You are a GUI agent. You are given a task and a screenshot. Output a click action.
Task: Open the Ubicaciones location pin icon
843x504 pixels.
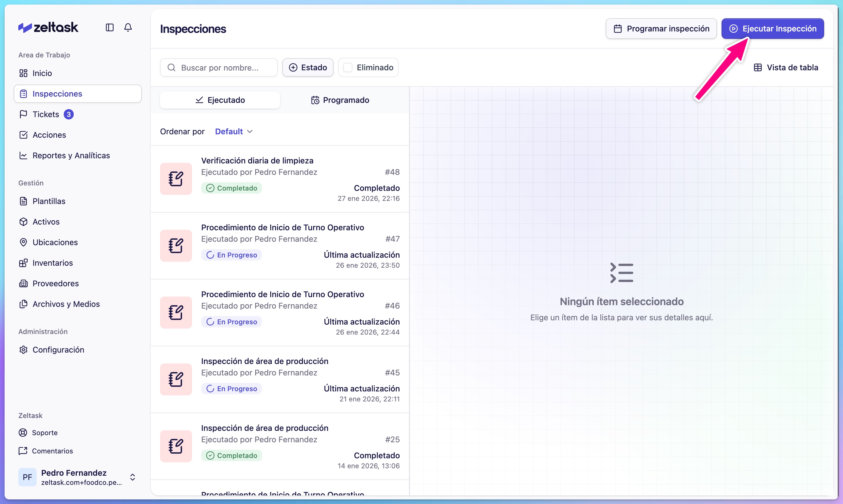point(23,242)
